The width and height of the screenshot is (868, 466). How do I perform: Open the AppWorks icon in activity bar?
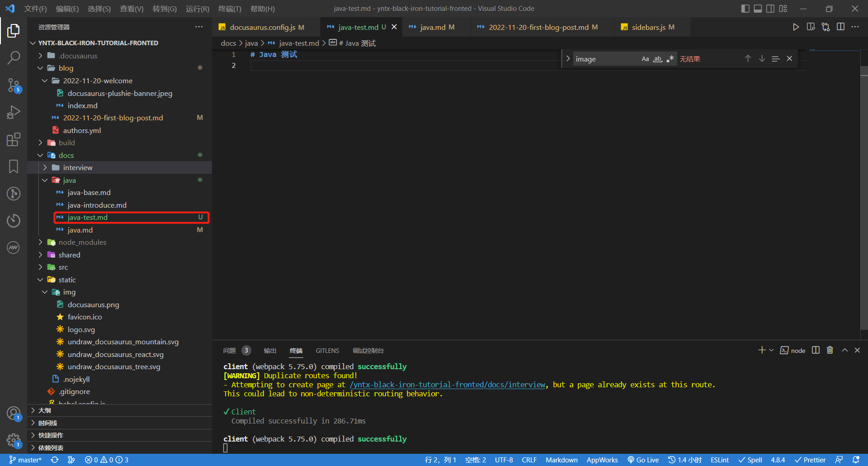pos(14,247)
